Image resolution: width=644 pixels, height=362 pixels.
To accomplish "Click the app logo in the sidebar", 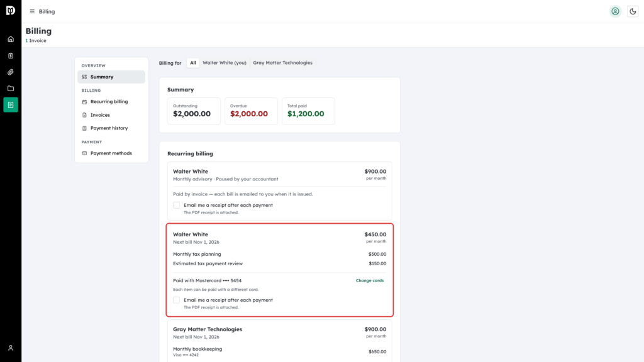I will (x=11, y=10).
